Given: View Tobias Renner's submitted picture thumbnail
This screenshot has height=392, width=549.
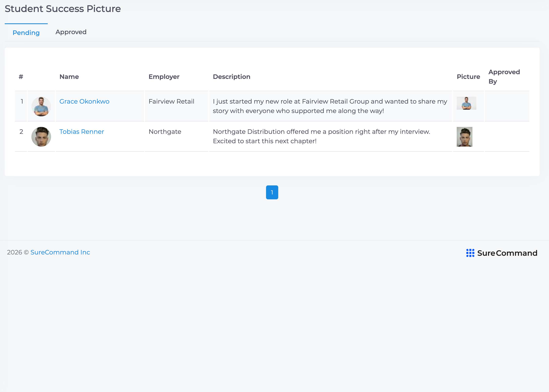Looking at the screenshot, I should tap(464, 137).
